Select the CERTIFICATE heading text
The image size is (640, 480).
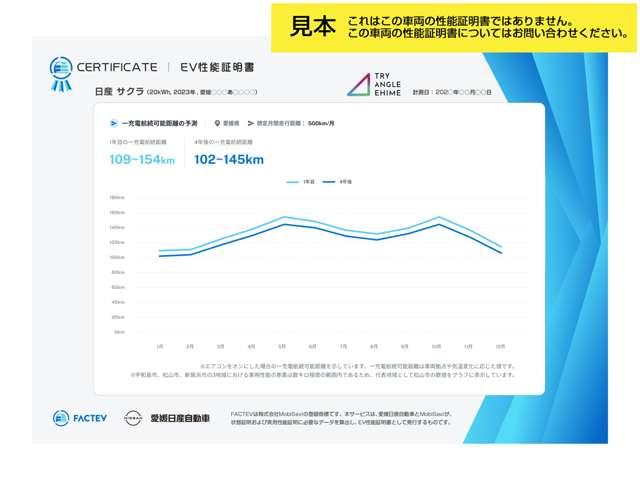117,67
